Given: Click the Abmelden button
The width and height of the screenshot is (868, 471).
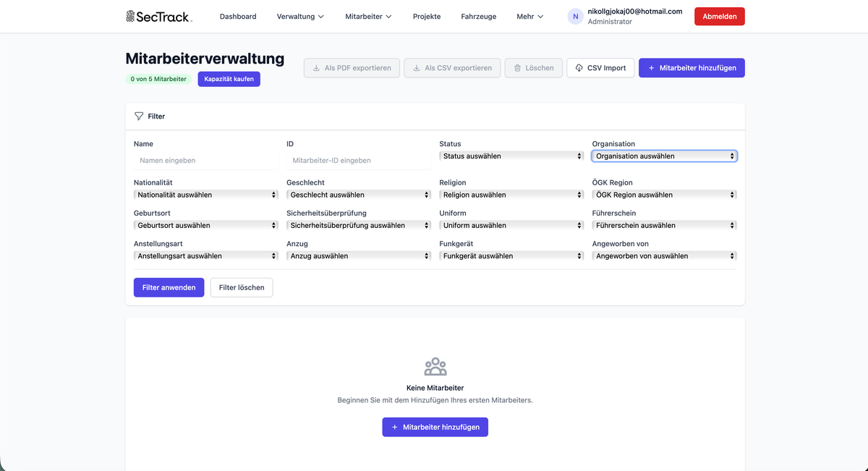Looking at the screenshot, I should (719, 16).
